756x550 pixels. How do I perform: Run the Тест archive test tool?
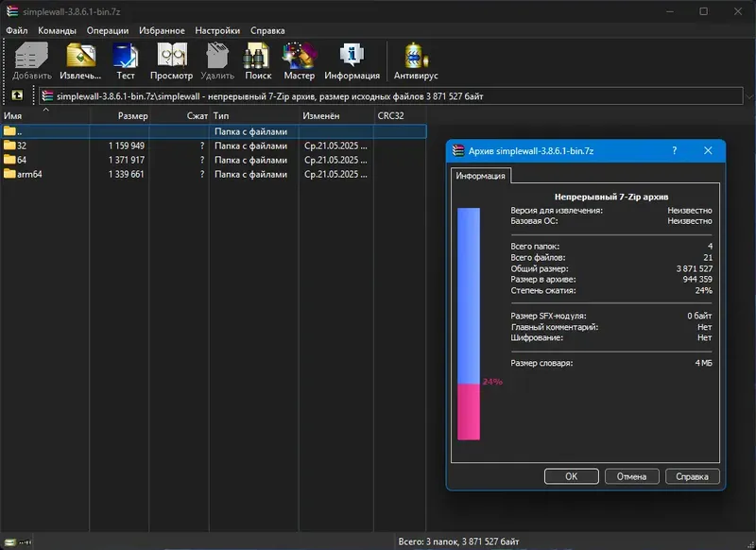[126, 60]
